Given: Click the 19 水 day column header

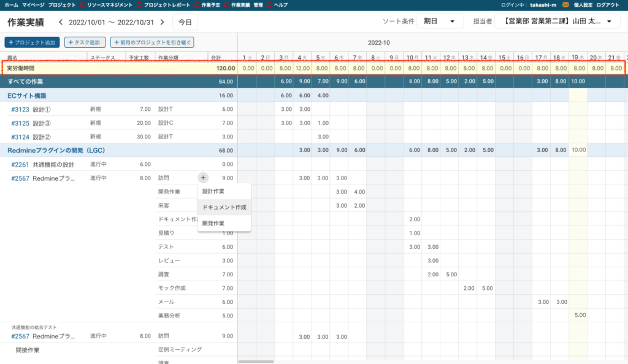Looking at the screenshot, I should click(578, 58).
